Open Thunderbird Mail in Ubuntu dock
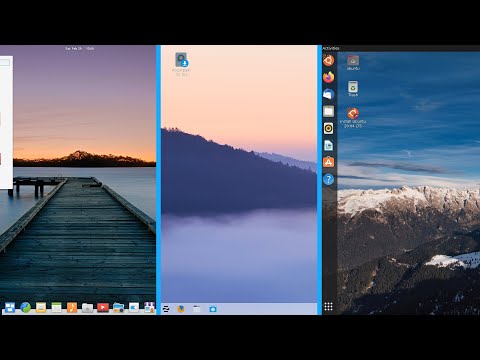Image resolution: width=480 pixels, height=360 pixels. pos(328,94)
